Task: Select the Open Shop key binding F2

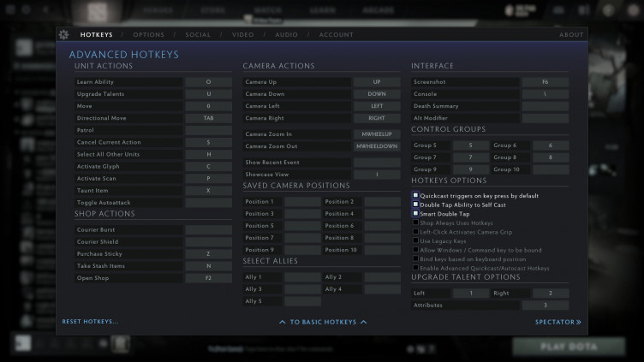Action: 208,278
